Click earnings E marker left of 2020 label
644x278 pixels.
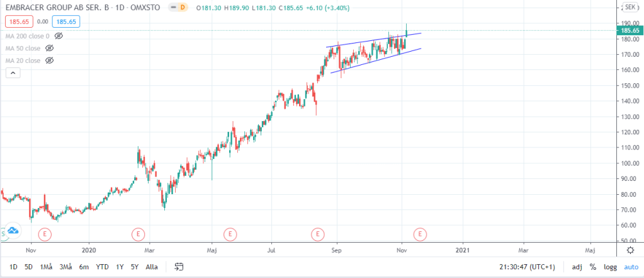pos(45,235)
